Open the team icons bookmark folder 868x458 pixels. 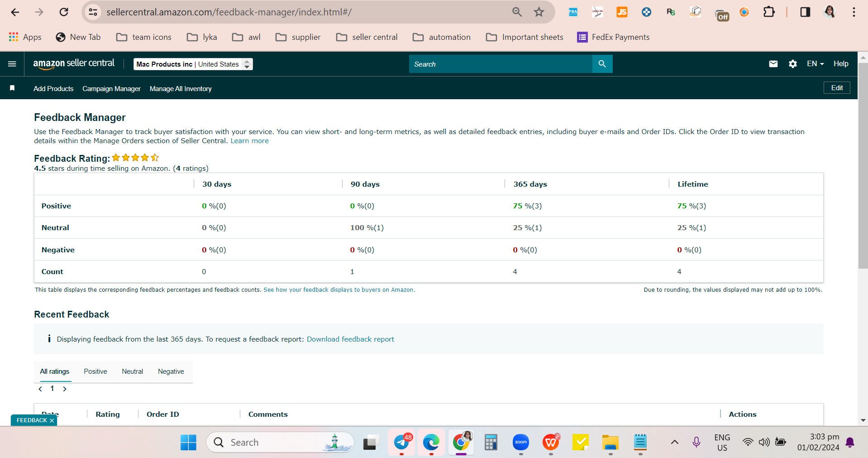(x=144, y=37)
